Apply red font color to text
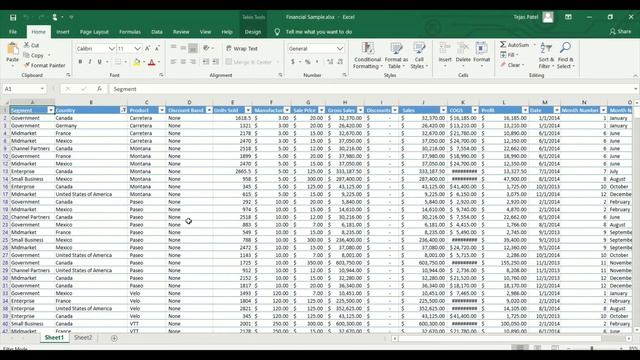Image resolution: width=640 pixels, height=360 pixels. (152, 62)
